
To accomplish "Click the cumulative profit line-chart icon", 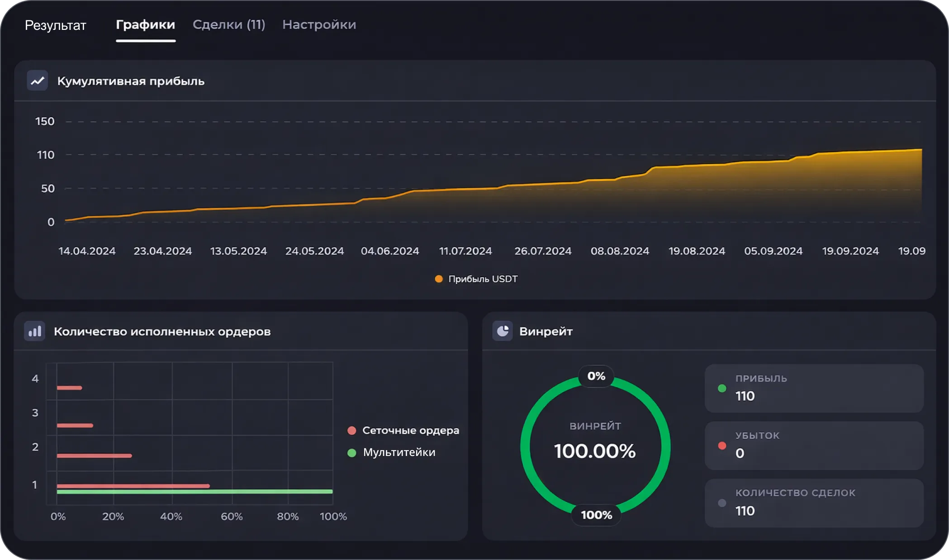I will [38, 81].
